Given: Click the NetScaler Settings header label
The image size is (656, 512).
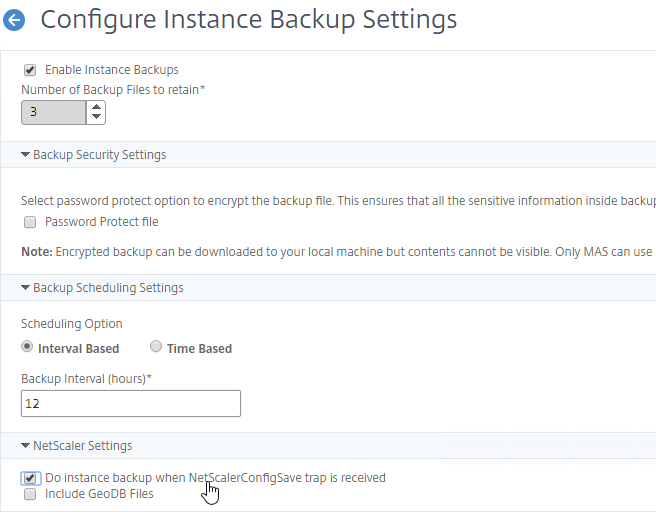Looking at the screenshot, I should pyautogui.click(x=82, y=446).
